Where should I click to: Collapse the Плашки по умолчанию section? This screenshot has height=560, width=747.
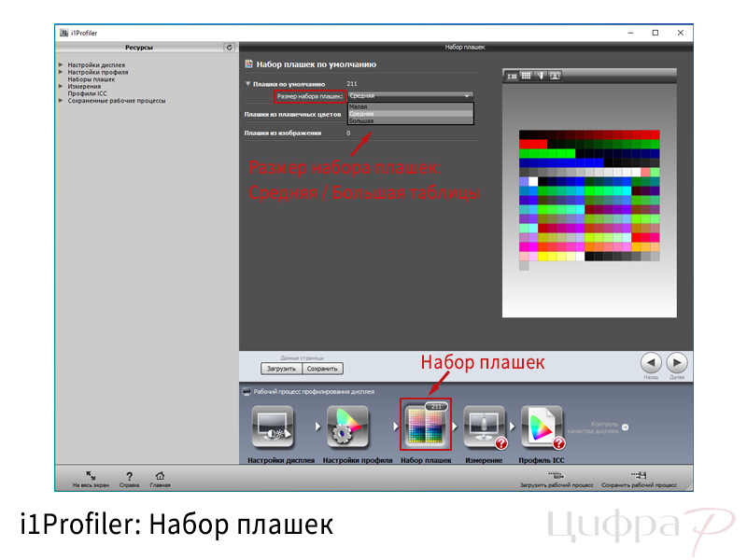point(247,84)
